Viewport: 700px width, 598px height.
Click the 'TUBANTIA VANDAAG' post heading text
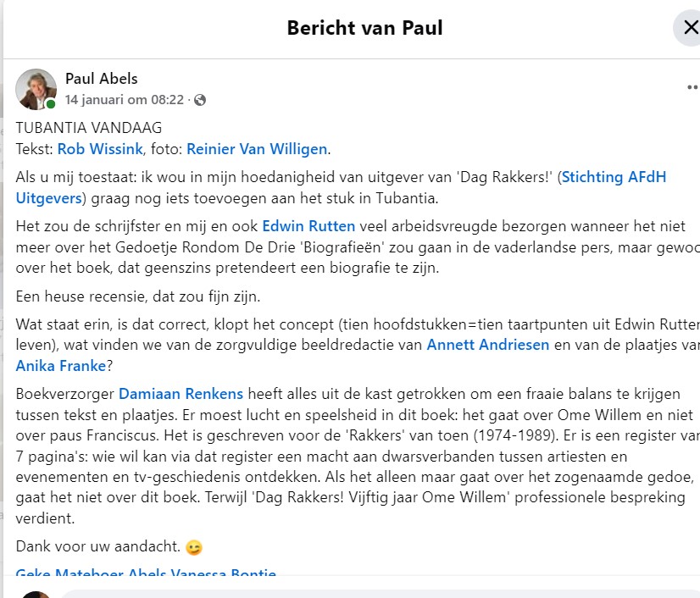89,128
